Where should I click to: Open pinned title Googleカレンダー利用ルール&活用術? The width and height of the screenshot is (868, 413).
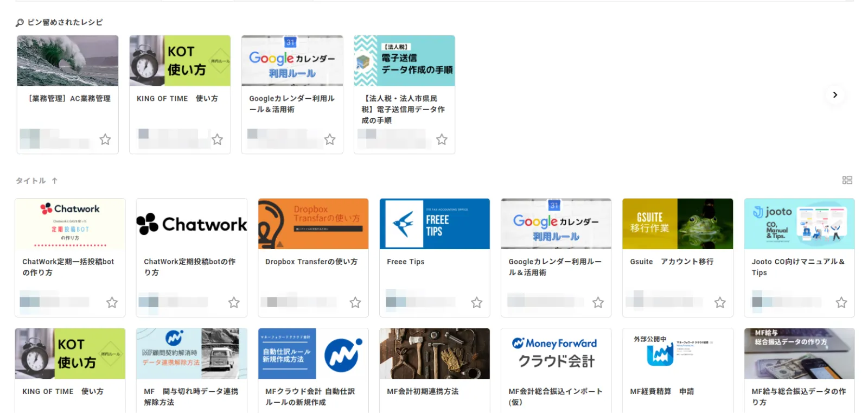(292, 104)
